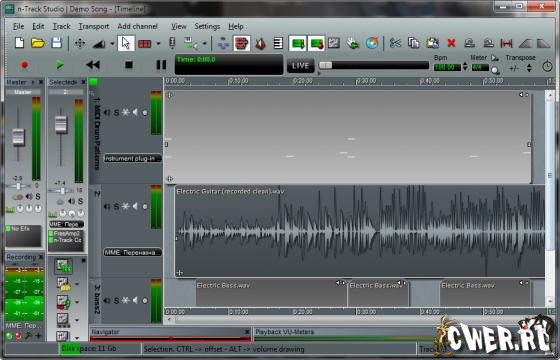Open the Transport menu

point(94,26)
